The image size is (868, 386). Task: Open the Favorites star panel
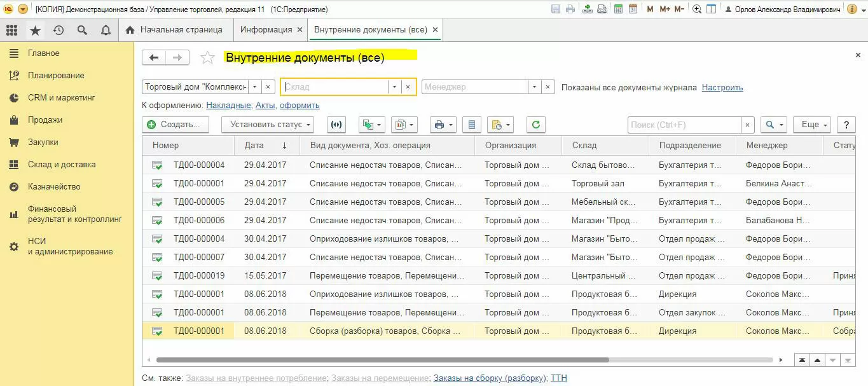[x=35, y=30]
